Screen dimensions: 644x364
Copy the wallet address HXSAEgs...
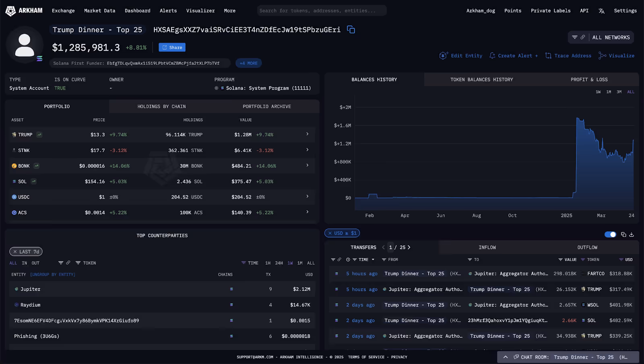click(x=351, y=29)
